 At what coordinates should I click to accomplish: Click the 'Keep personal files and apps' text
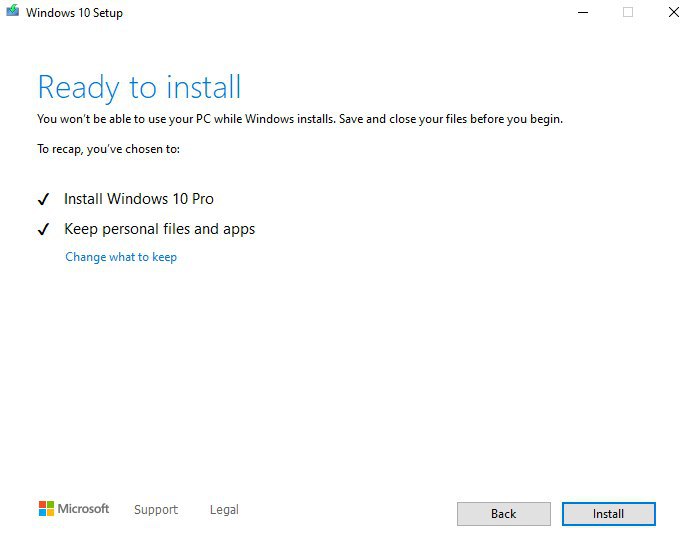tap(160, 229)
